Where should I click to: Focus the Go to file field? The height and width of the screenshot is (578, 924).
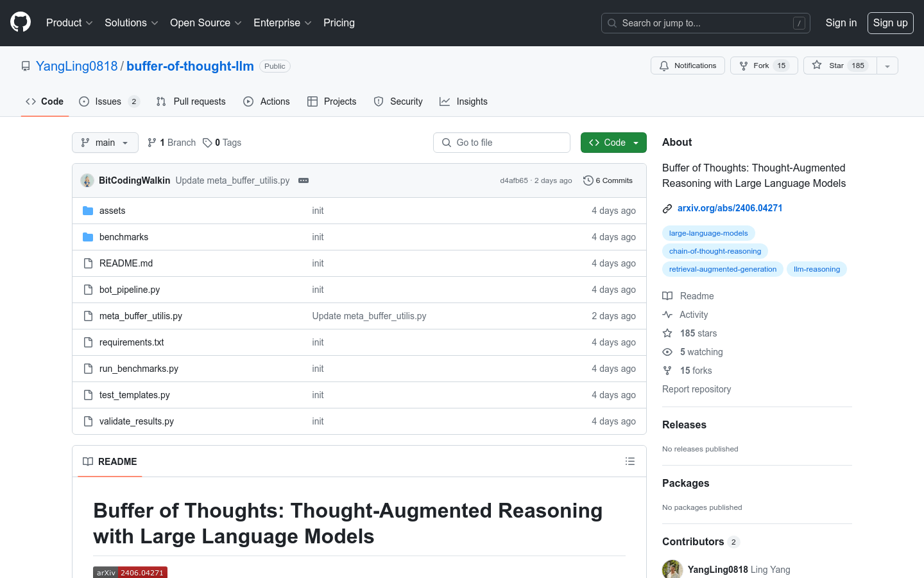click(x=502, y=143)
